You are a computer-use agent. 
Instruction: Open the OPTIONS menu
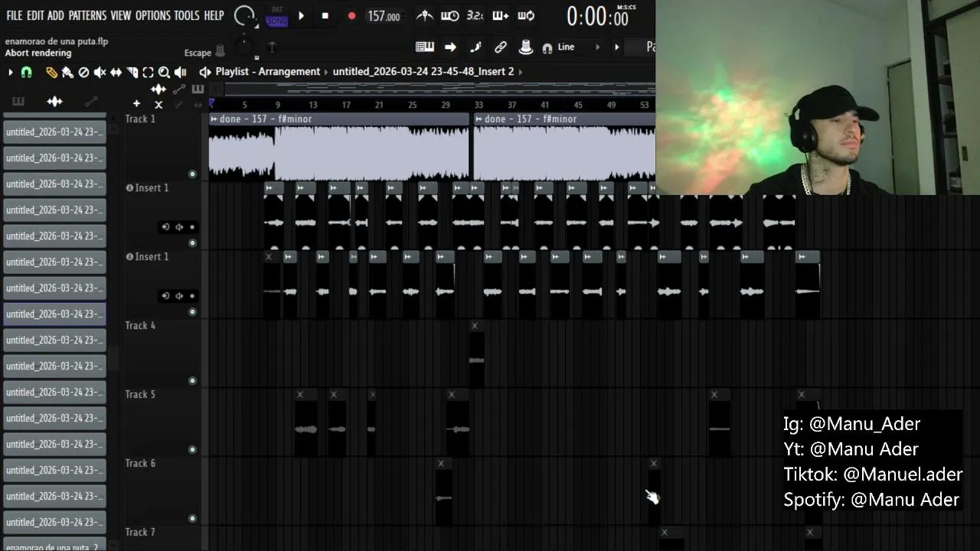[x=153, y=15]
